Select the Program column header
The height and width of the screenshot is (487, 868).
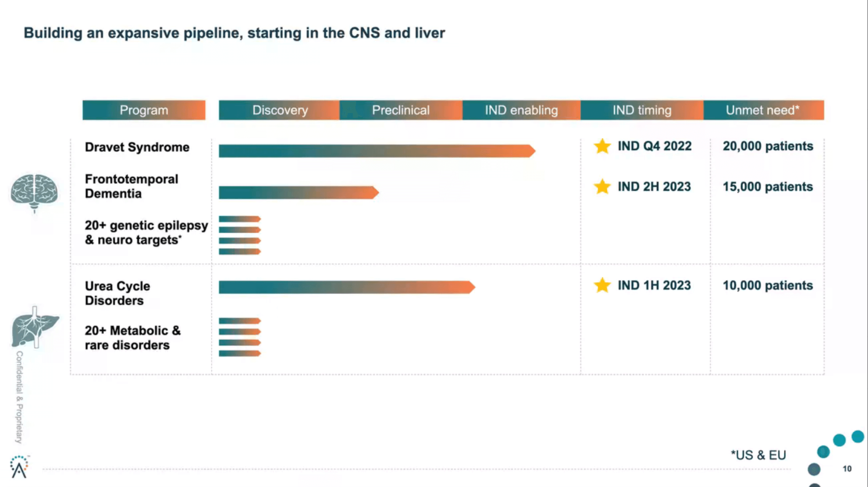click(x=144, y=110)
